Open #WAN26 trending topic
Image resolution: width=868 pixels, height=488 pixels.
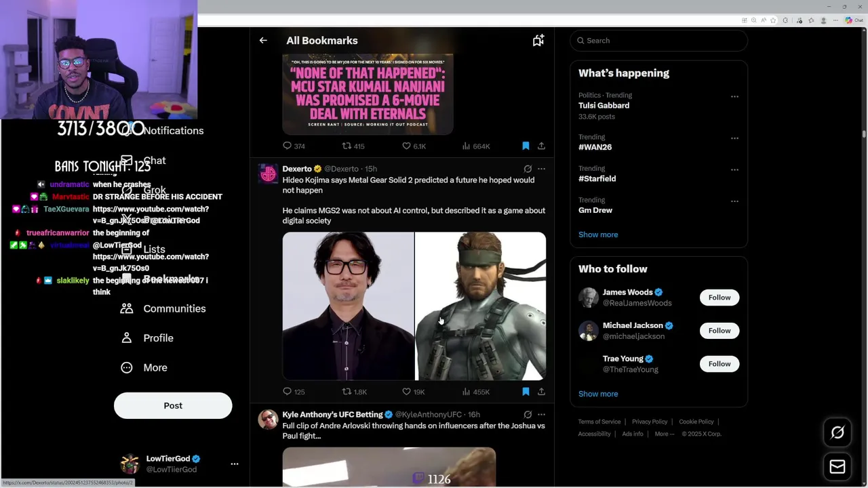tap(595, 147)
